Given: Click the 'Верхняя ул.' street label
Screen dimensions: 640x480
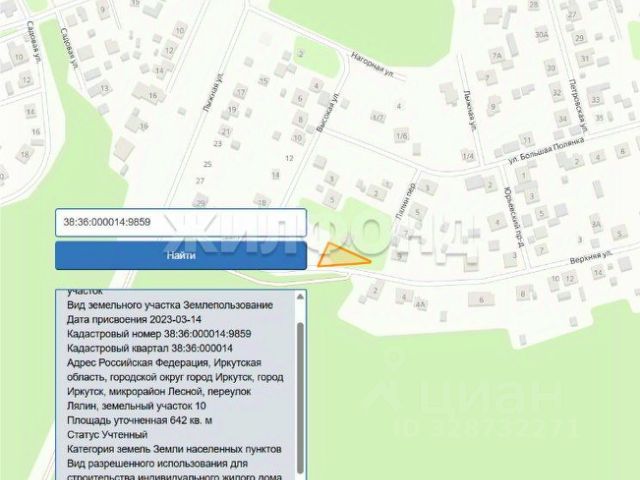Looking at the screenshot, I should (x=591, y=257).
